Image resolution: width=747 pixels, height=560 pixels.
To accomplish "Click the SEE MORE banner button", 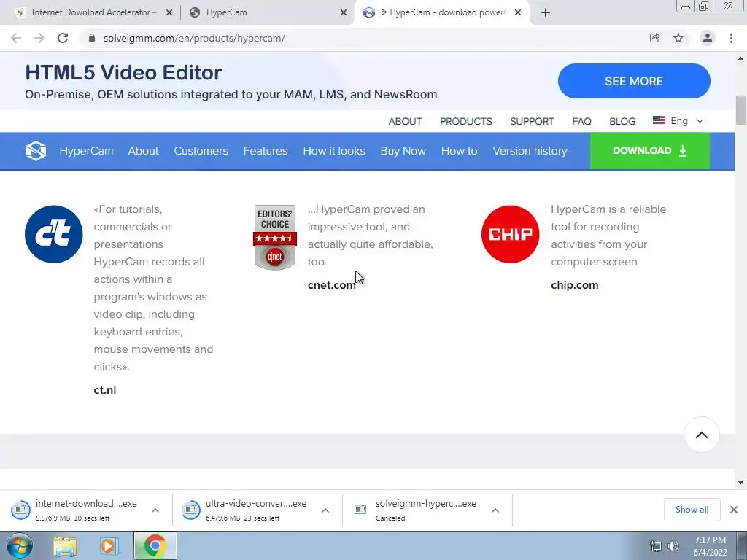I will coord(634,81).
